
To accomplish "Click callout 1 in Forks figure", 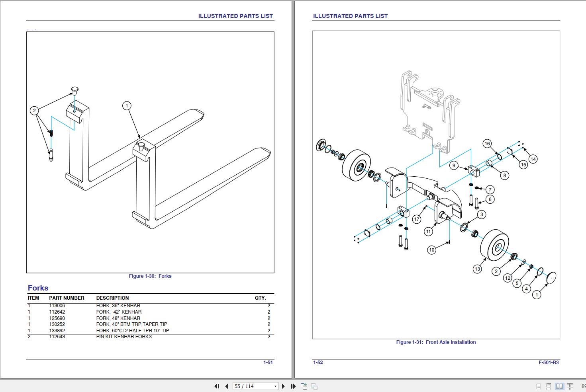I will pos(127,106).
